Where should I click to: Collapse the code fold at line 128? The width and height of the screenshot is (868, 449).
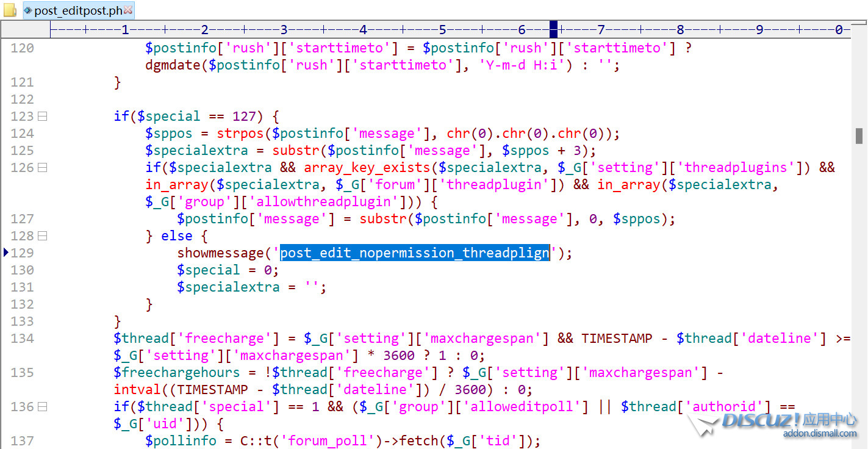tap(42, 235)
